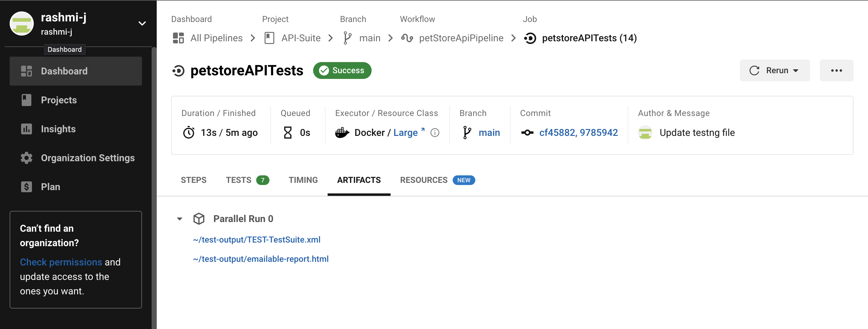The image size is (868, 329).
Task: Collapse the Parallel Run 0 section
Action: tap(180, 218)
